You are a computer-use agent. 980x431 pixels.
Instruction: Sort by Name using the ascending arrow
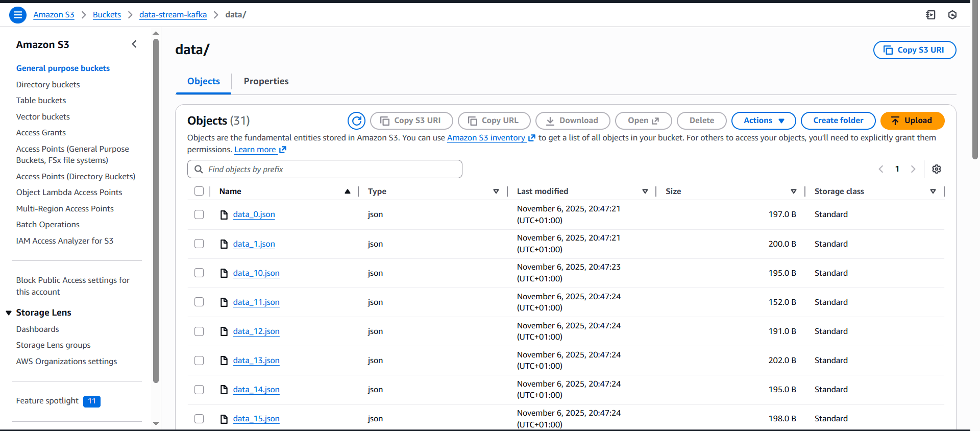[348, 191]
